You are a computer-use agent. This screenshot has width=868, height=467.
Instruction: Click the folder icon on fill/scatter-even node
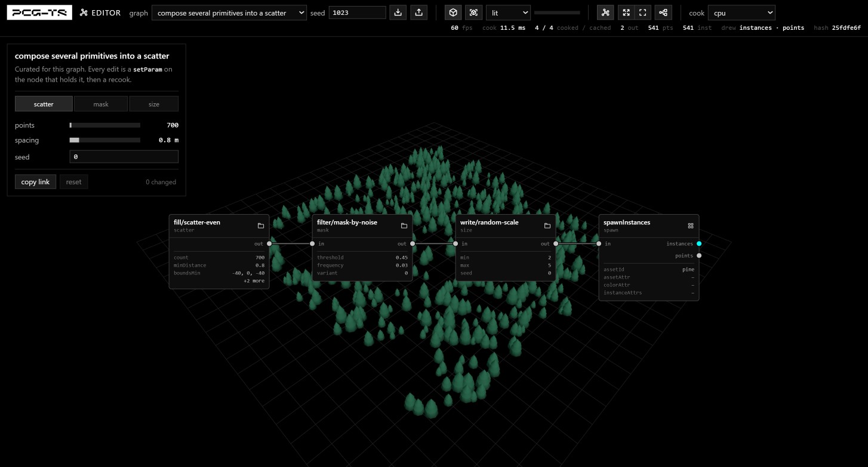(x=261, y=225)
